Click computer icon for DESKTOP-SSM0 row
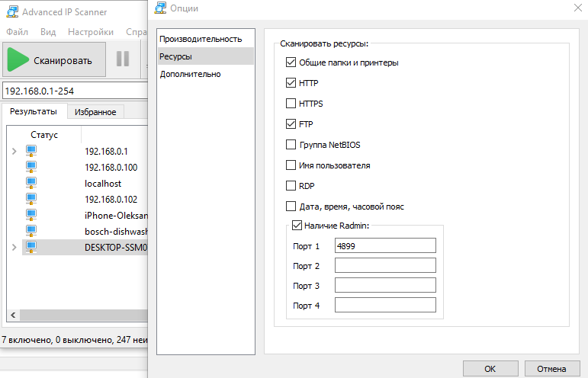 coord(31,247)
